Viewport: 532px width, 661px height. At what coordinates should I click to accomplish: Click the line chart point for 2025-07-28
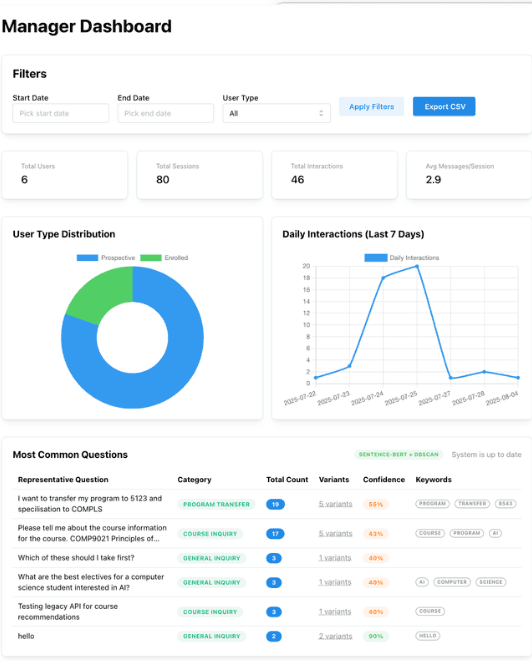484,372
